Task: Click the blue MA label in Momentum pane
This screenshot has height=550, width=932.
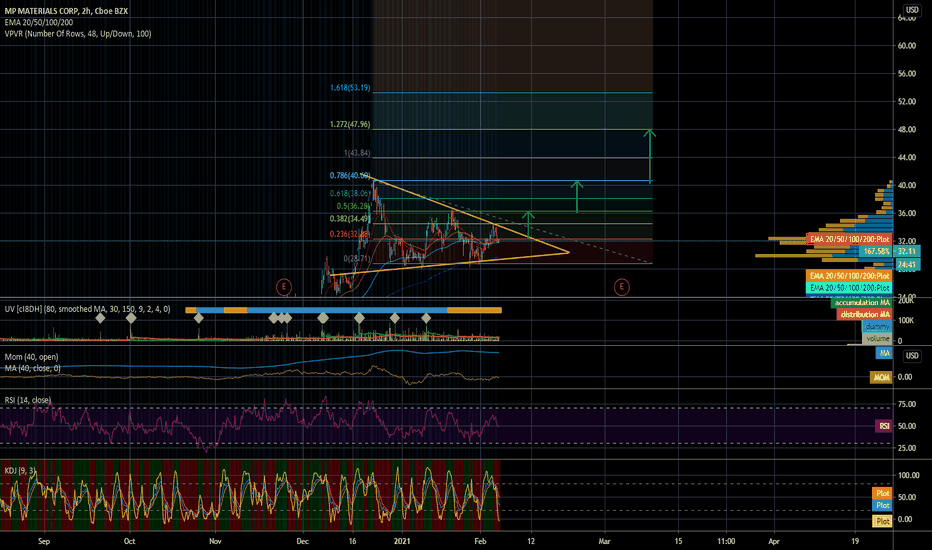Action: click(884, 353)
